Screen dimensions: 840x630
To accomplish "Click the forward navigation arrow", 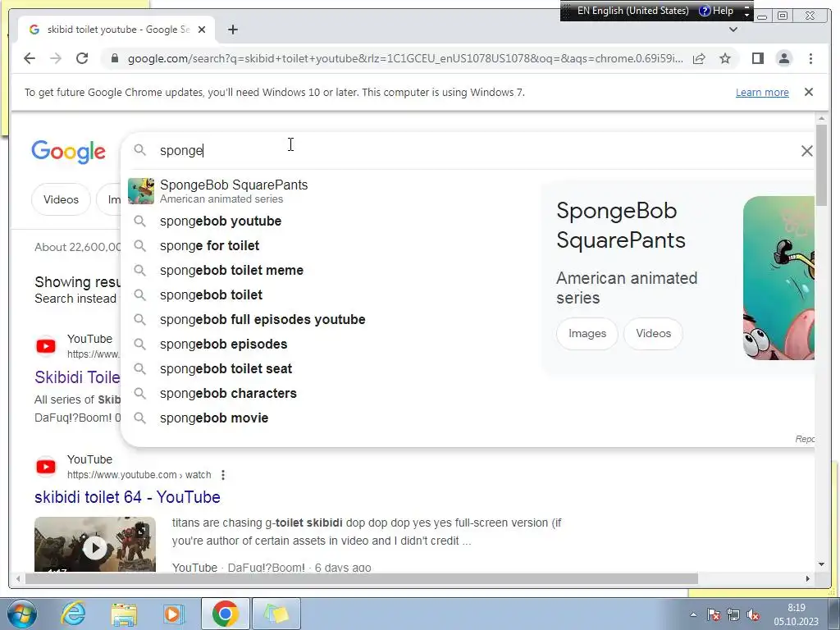I will click(x=56, y=58).
